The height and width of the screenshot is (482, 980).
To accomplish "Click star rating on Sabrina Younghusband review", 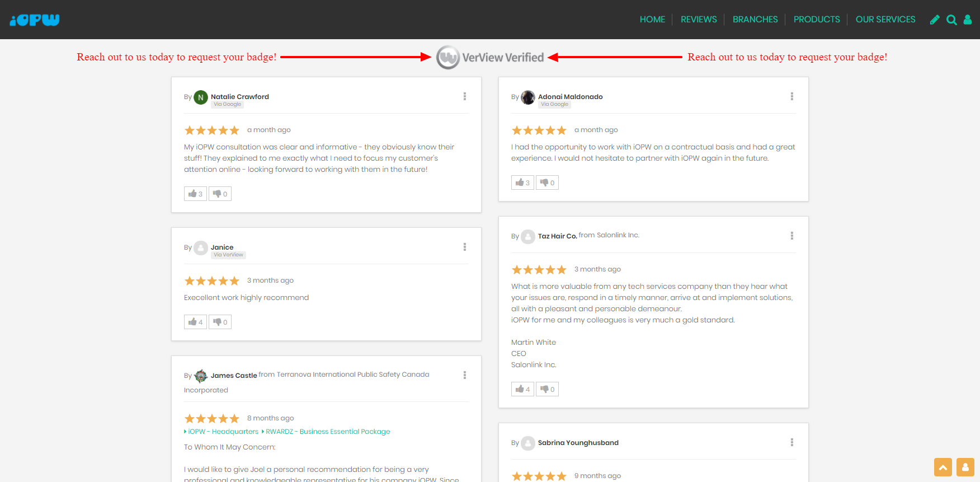I will click(x=539, y=476).
